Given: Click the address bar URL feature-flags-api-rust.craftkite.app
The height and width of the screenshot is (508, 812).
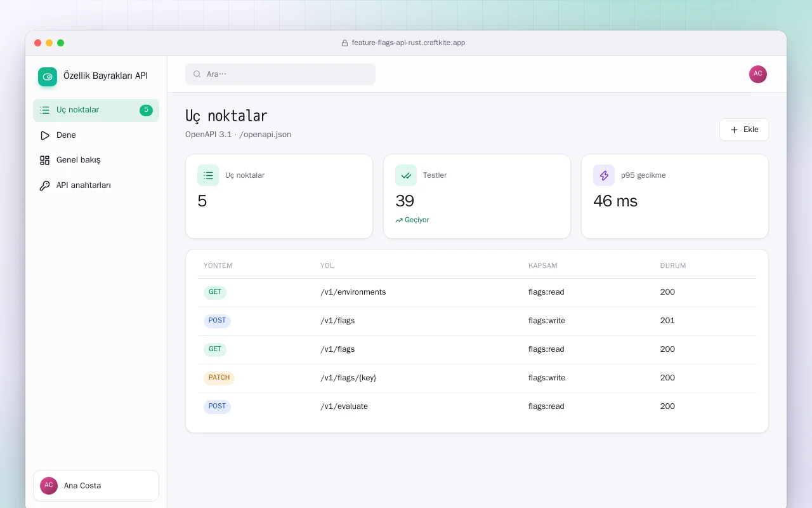Looking at the screenshot, I should [409, 43].
